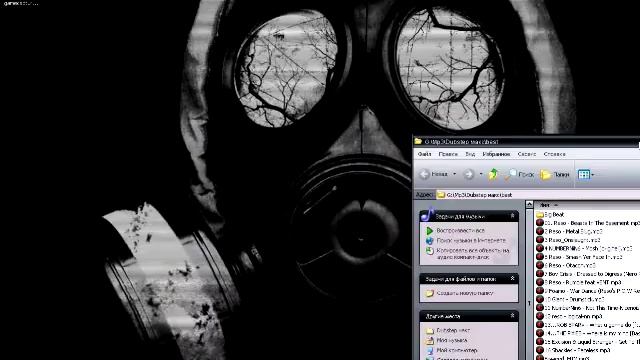Collapse the Другие места panel chevron
This screenshot has width=640, height=360.
point(512,316)
